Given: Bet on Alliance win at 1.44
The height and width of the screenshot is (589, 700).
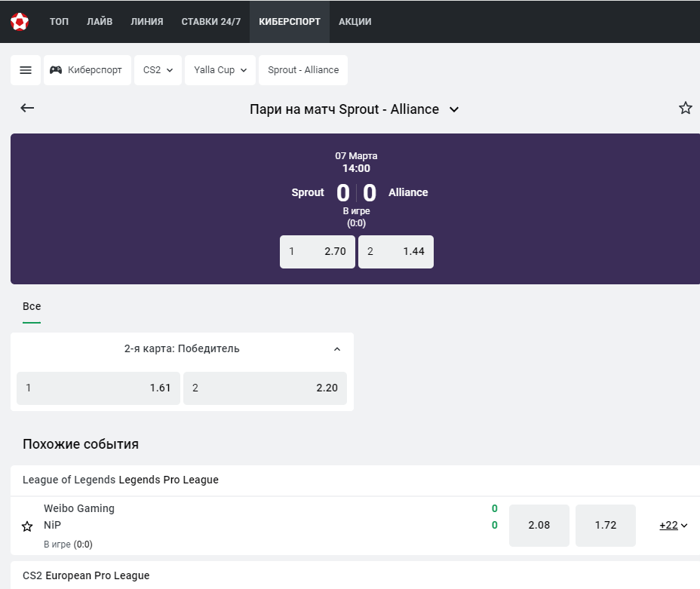Looking at the screenshot, I should point(396,252).
